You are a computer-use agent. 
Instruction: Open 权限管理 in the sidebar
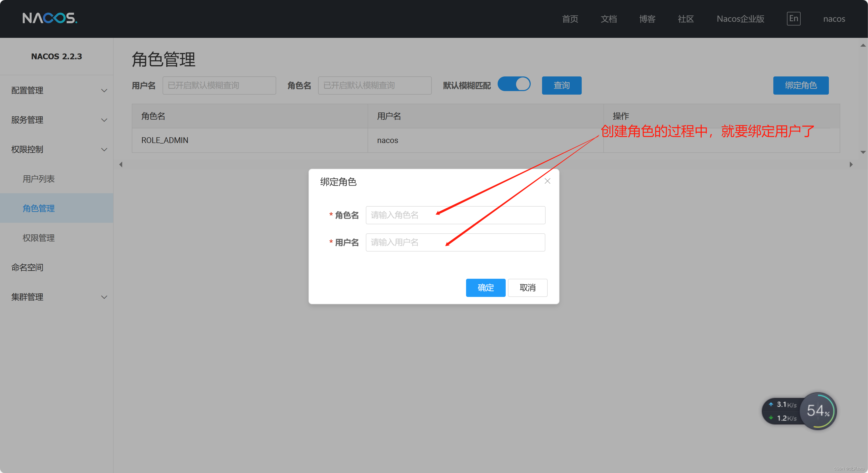pyautogui.click(x=57, y=238)
